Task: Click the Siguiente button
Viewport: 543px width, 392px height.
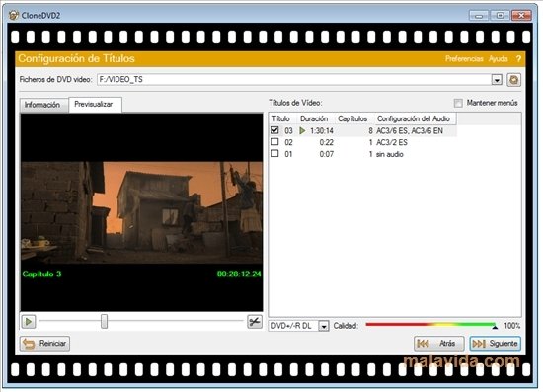Action: click(496, 344)
